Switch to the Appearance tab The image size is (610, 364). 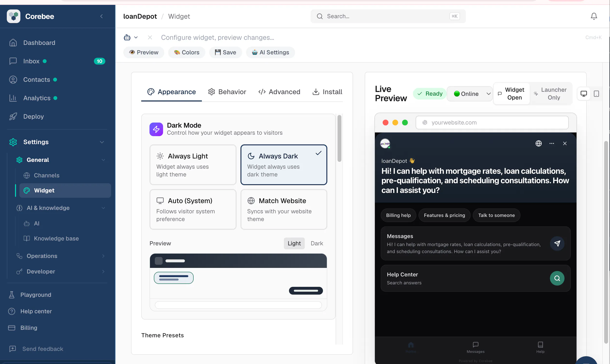tap(171, 92)
